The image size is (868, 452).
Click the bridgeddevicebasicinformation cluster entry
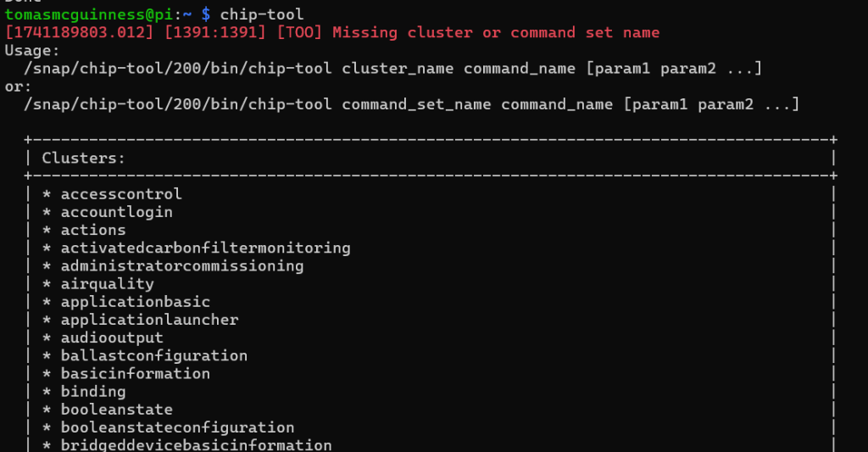pos(196,445)
